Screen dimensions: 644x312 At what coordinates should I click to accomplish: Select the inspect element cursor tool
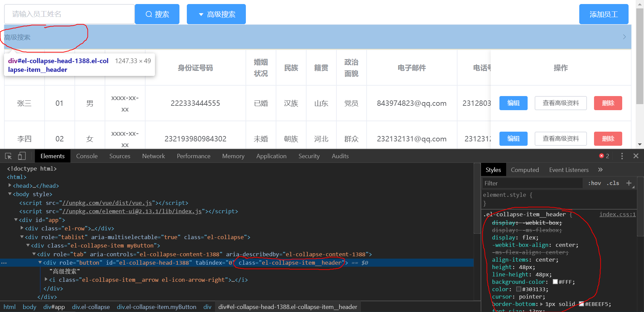coord(8,156)
